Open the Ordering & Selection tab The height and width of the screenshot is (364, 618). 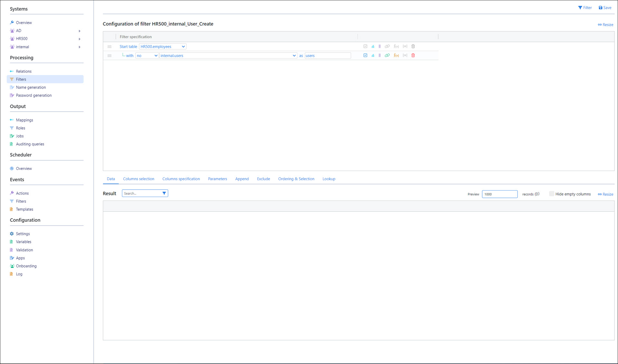click(x=296, y=179)
